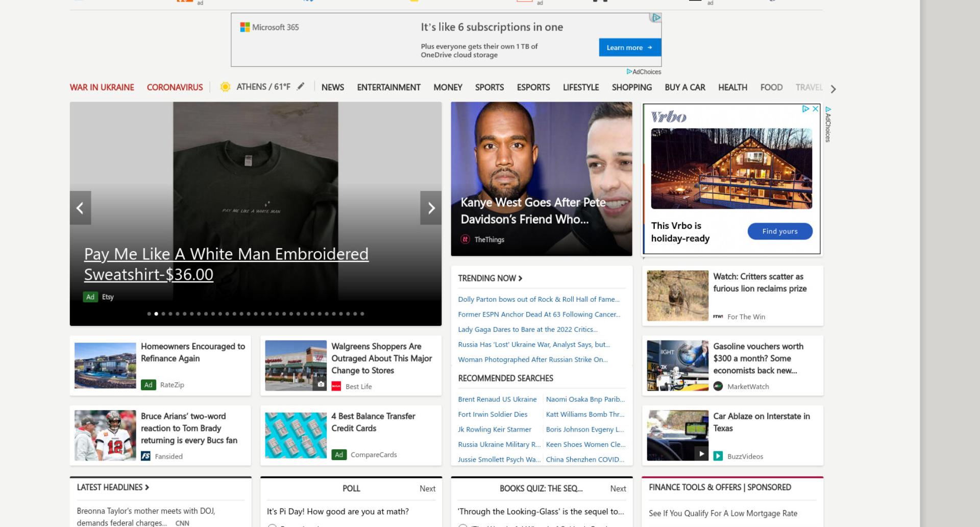Click the Fansided source logo
Screen dimensions: 980x527
tap(145, 456)
